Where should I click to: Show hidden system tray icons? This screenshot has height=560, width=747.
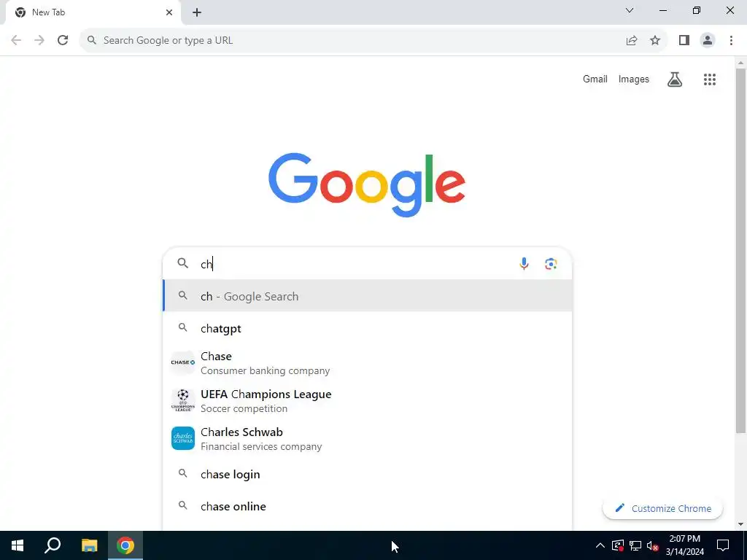coord(600,545)
